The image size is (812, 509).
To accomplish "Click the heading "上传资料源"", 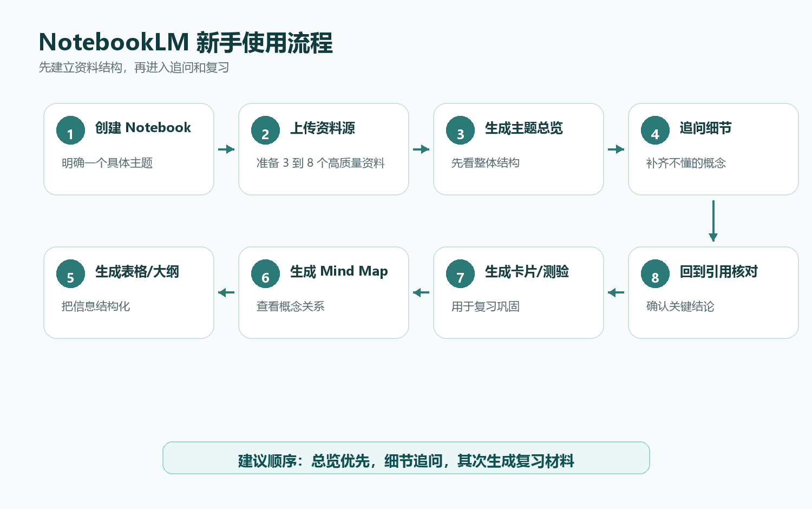I will [x=323, y=128].
